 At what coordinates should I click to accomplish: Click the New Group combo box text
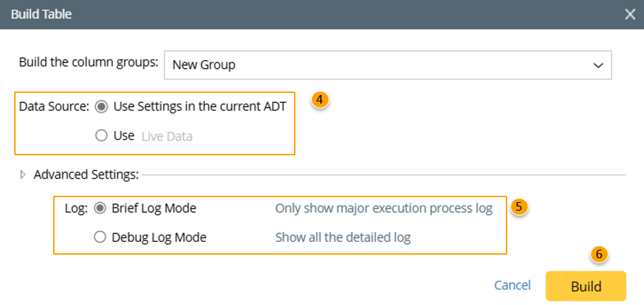click(204, 65)
